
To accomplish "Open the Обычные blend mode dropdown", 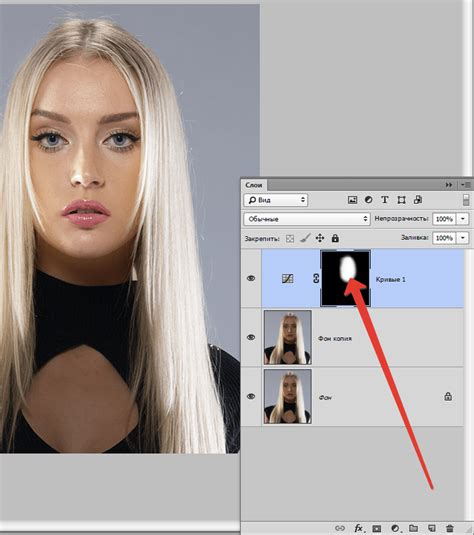I will (x=307, y=219).
